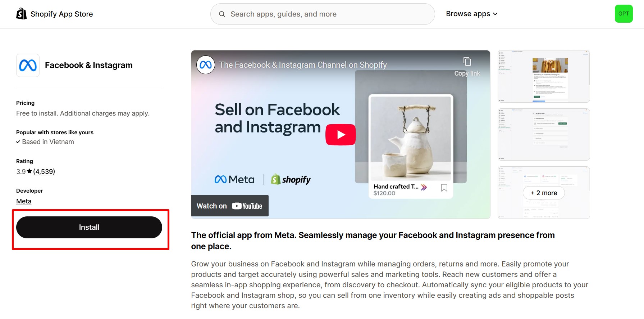Click the purple double-arrow icon on product card
Viewport: 644px width, 319px height.
click(424, 187)
